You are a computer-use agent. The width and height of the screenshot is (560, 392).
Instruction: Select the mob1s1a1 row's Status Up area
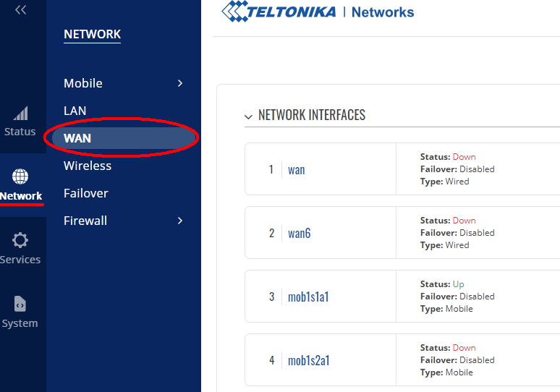(442, 284)
